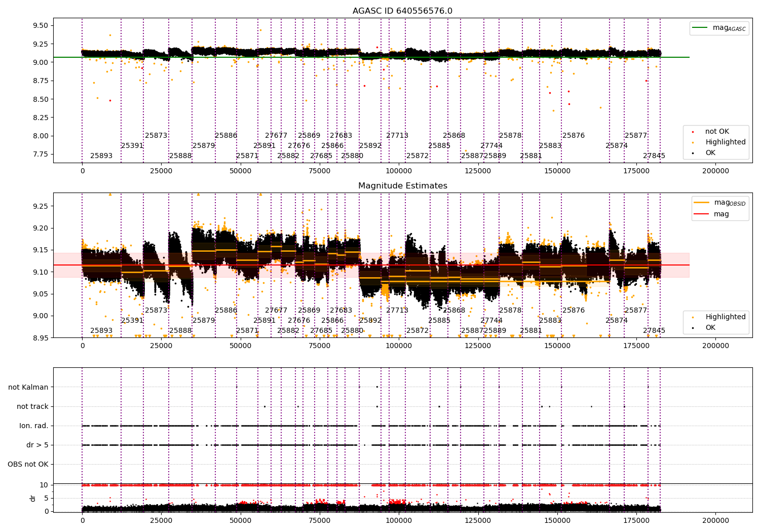Click OBSID label '25886' in top panel
The width and height of the screenshot is (760, 532).
[x=226, y=136]
